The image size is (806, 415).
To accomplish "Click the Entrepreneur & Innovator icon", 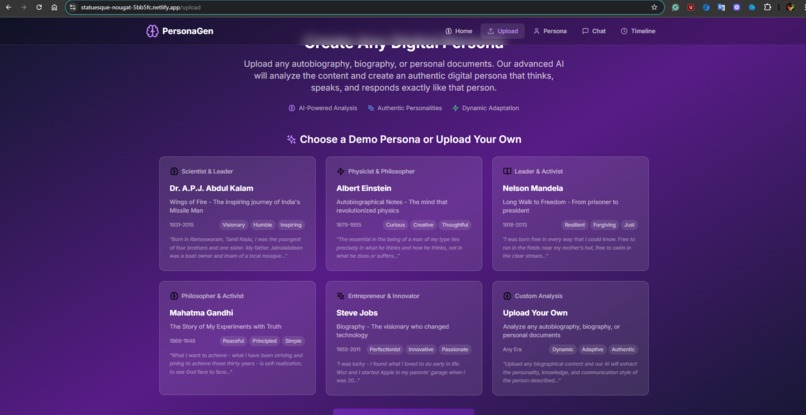I will [x=340, y=296].
